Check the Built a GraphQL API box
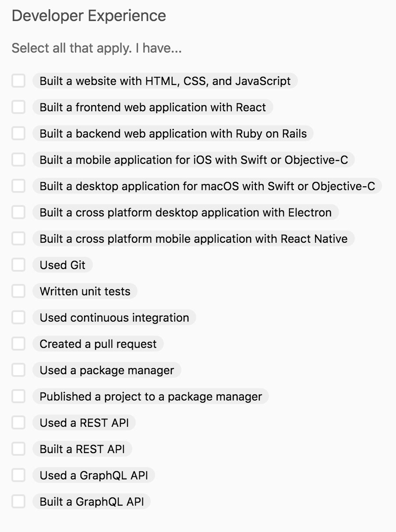This screenshot has width=396, height=532. click(18, 502)
